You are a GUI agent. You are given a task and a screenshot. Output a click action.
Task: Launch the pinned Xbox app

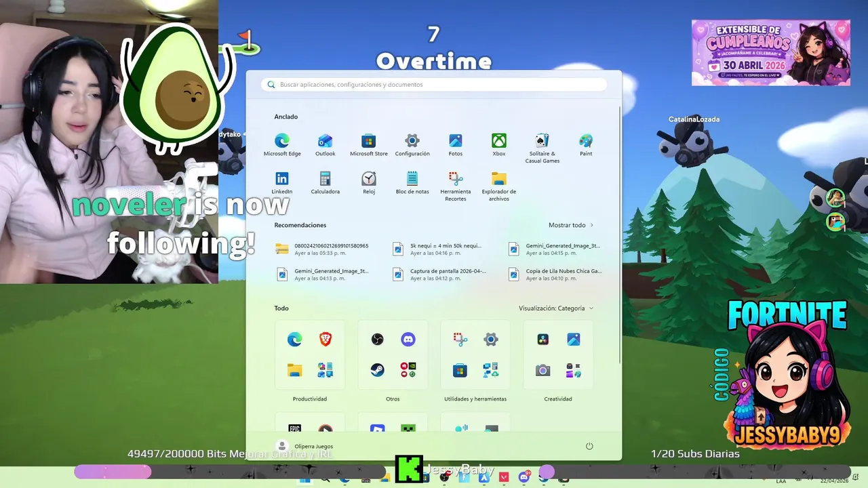(499, 144)
